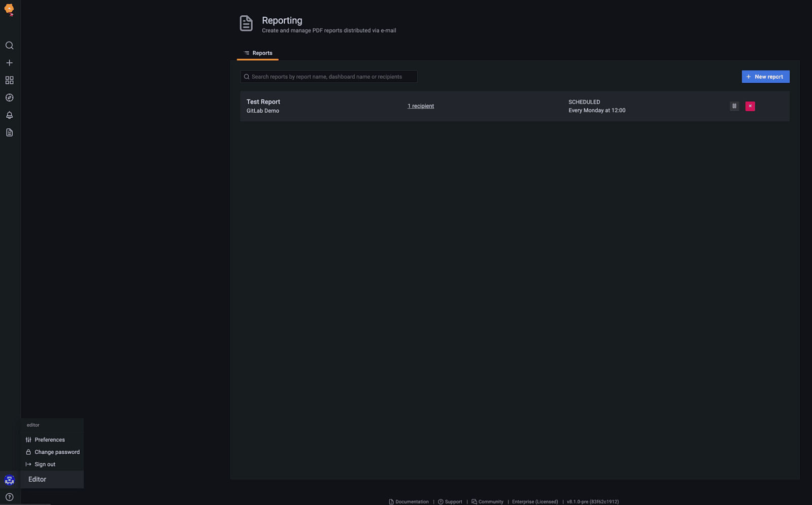Select Preferences in the user menu
Image resolution: width=812 pixels, height=505 pixels.
(49, 440)
